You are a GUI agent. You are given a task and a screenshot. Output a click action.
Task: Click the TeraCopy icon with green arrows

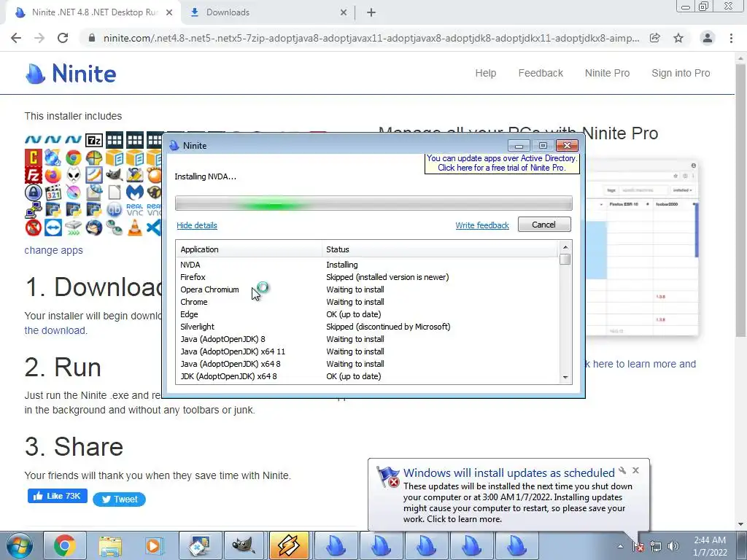[x=74, y=227]
